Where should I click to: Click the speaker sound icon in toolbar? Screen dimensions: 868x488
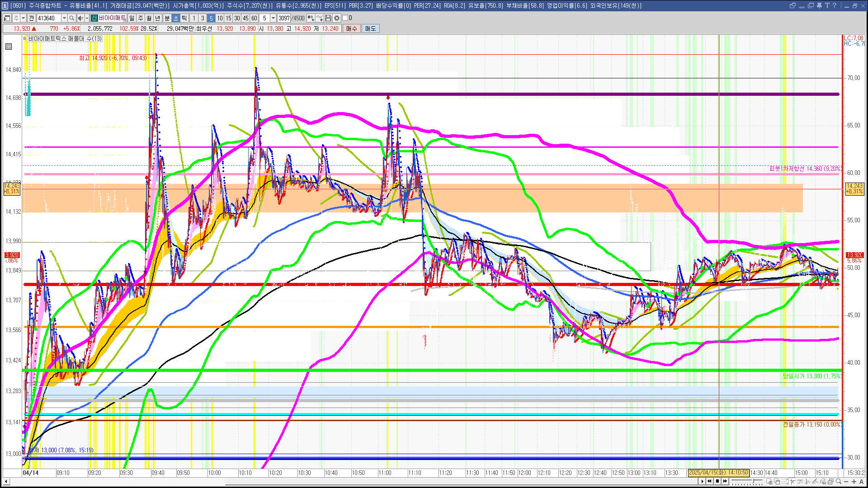[80, 18]
